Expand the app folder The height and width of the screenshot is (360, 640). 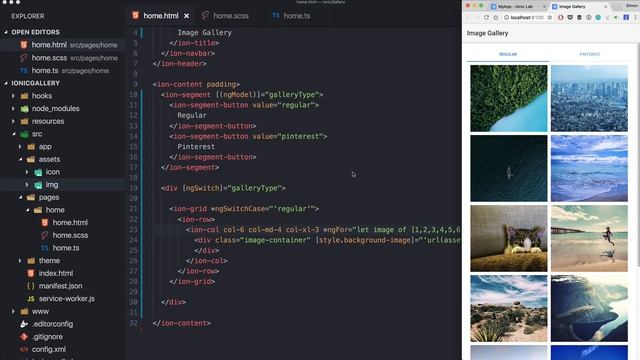click(20, 147)
